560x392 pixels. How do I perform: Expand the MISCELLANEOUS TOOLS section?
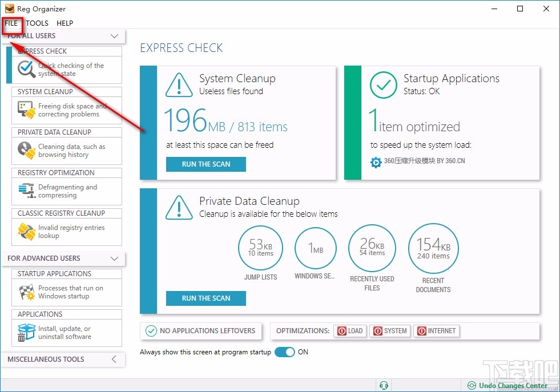[x=114, y=359]
